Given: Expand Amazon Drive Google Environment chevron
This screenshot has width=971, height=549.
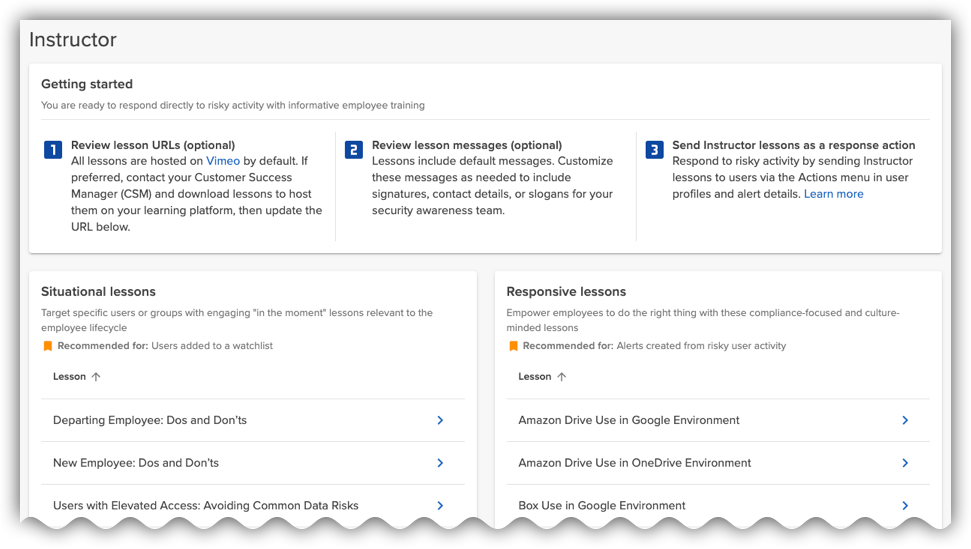Looking at the screenshot, I should [905, 420].
